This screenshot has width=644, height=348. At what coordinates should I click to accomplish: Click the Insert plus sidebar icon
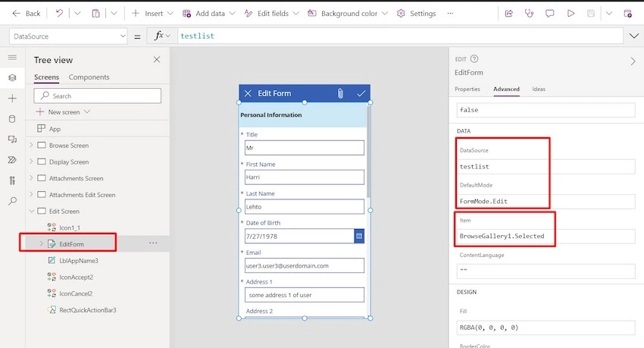[x=12, y=99]
